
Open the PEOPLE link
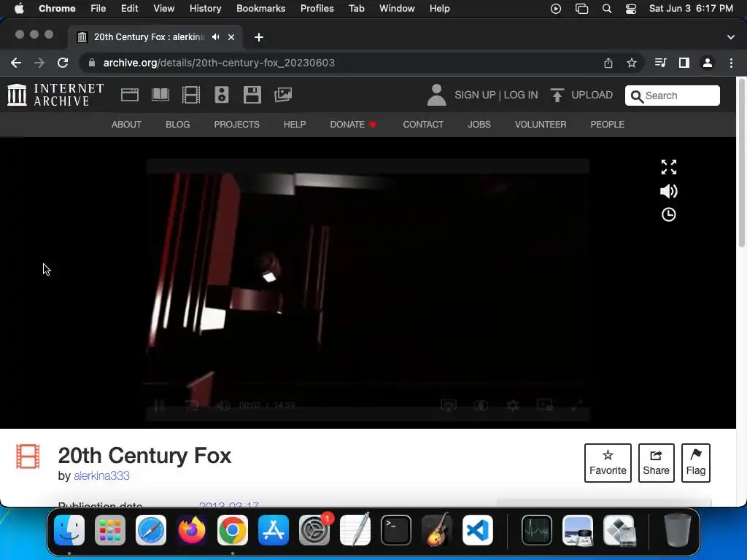[x=607, y=124]
